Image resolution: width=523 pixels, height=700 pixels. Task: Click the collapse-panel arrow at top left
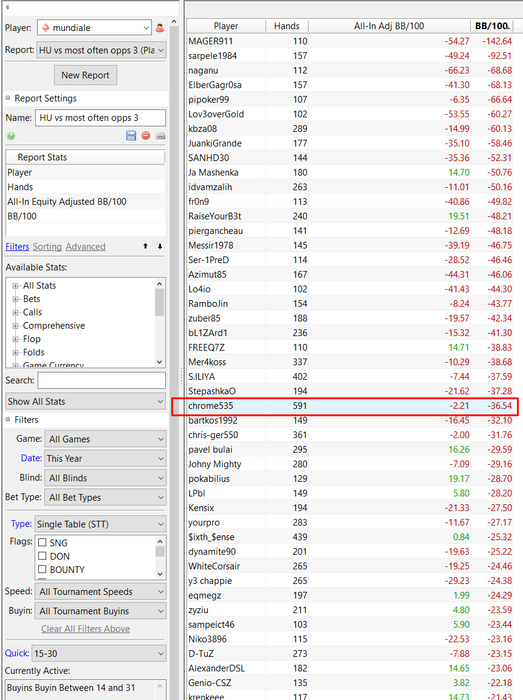tap(8, 7)
